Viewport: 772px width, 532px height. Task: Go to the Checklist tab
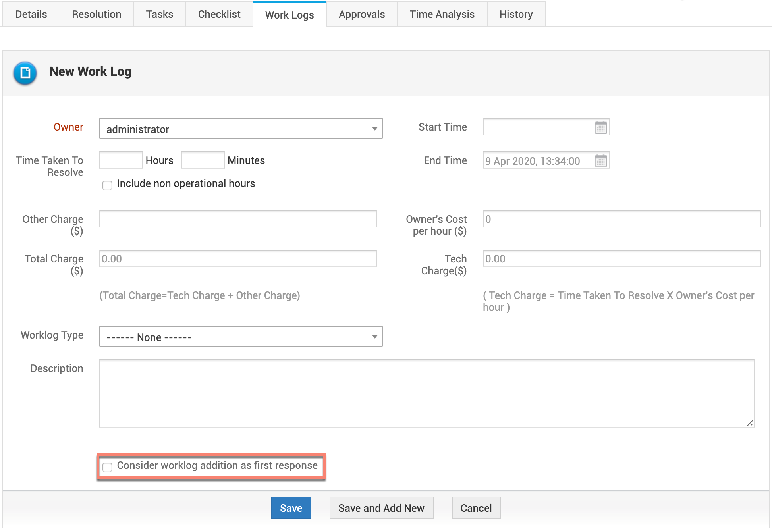coord(219,14)
